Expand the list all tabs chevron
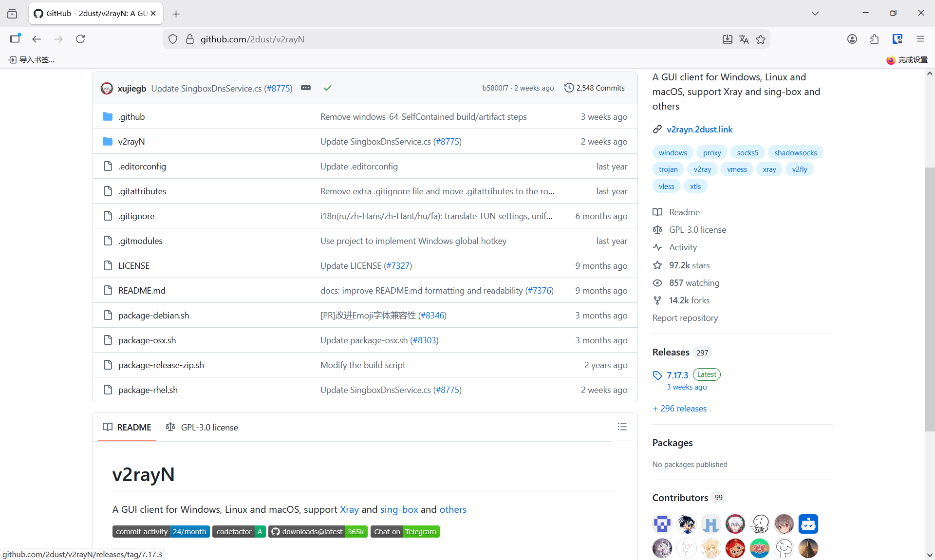This screenshot has width=935, height=560. pyautogui.click(x=815, y=14)
